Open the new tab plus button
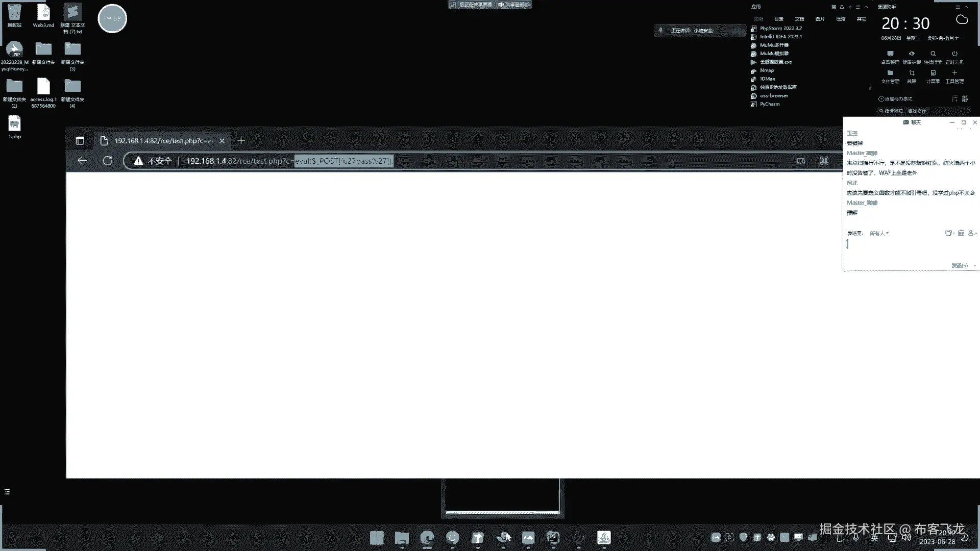 coord(241,140)
